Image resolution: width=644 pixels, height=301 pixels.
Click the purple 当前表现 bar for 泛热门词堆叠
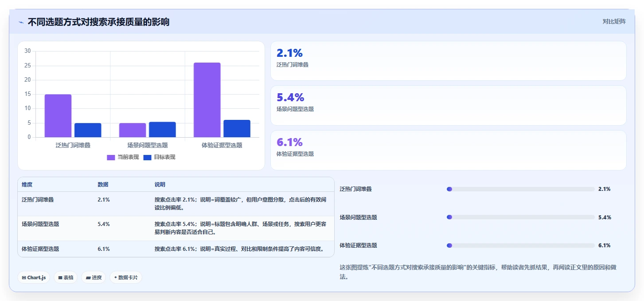[x=58, y=116]
